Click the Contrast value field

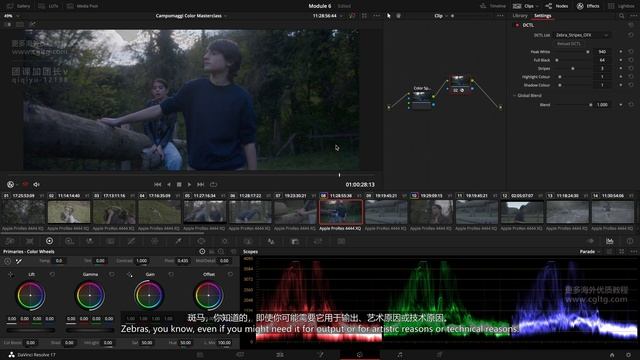pyautogui.click(x=142, y=261)
